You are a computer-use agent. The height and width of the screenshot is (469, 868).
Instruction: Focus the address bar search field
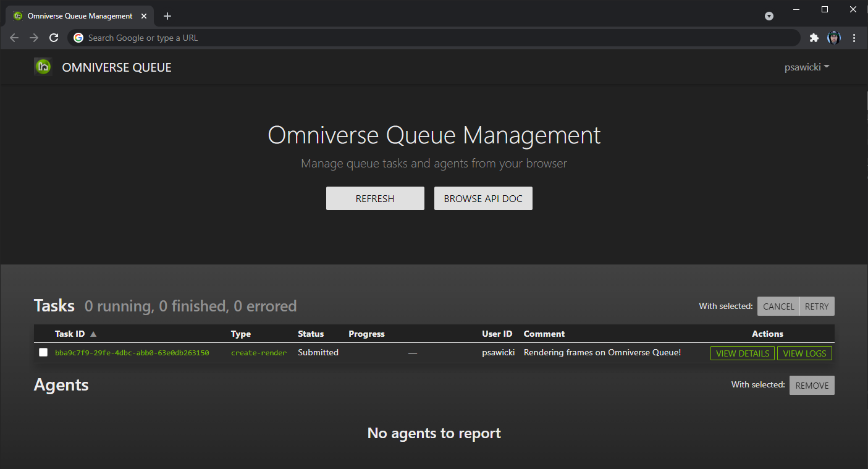434,38
